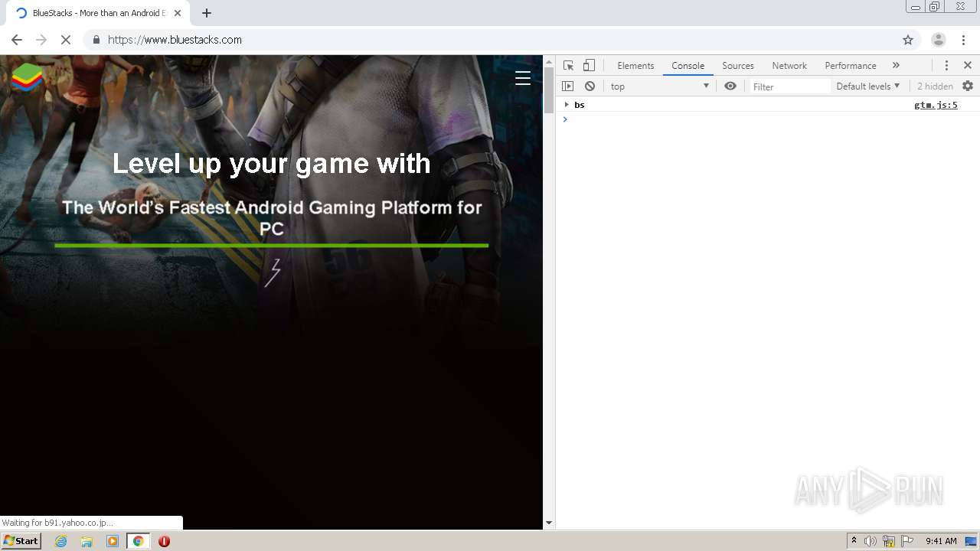Open the Action Center flag icon

[x=907, y=541]
